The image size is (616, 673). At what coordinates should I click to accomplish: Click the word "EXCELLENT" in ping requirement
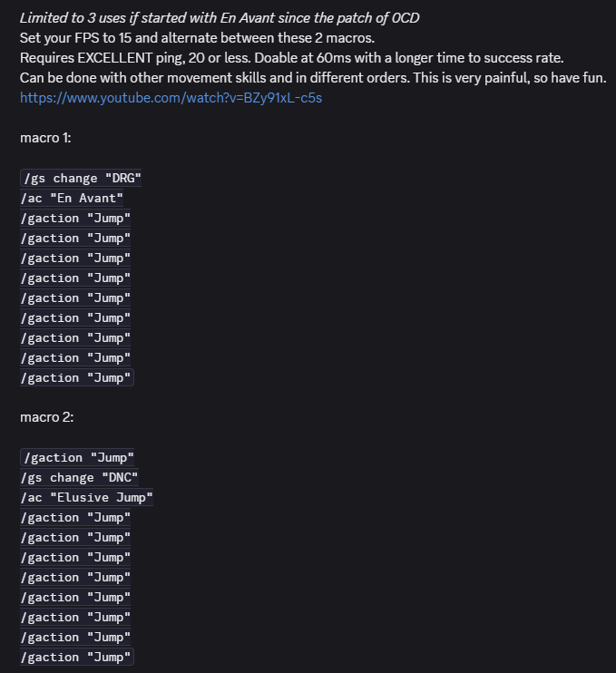coord(114,58)
